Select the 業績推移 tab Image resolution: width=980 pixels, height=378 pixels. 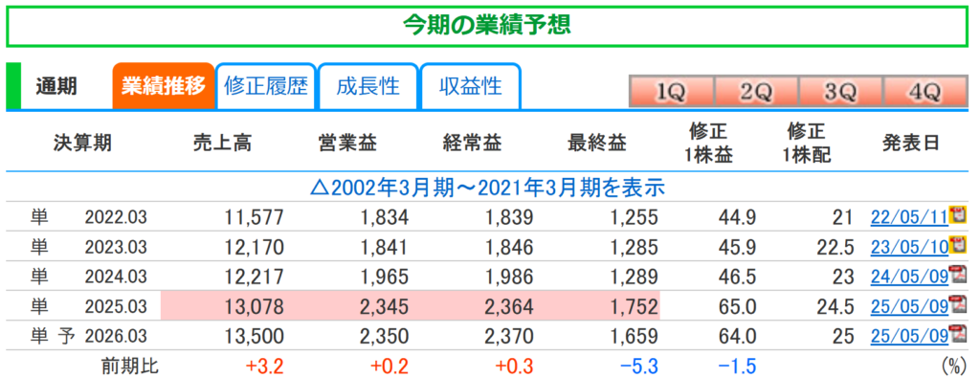163,86
